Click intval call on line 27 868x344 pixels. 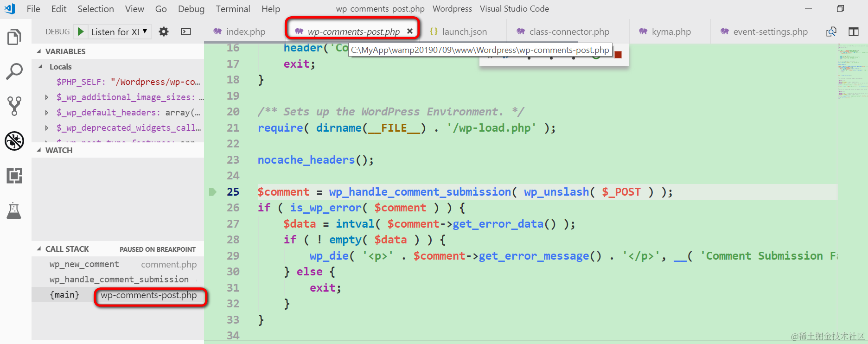pos(355,224)
